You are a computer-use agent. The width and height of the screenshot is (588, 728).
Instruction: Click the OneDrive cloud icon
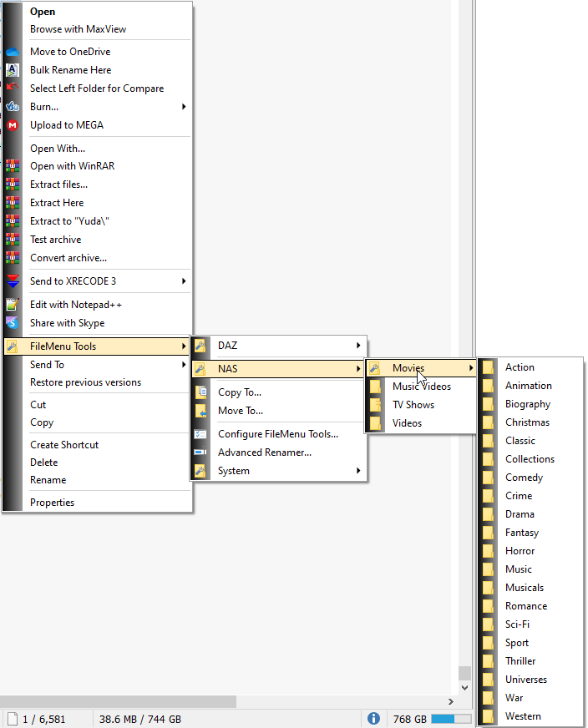coord(13,52)
